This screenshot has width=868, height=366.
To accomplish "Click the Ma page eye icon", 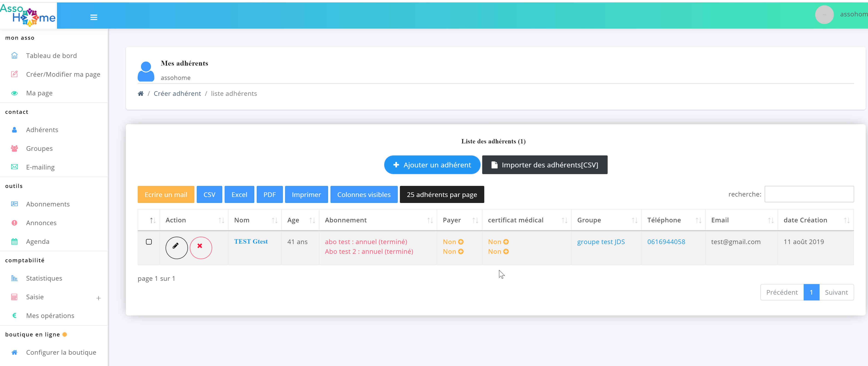I will click(14, 93).
